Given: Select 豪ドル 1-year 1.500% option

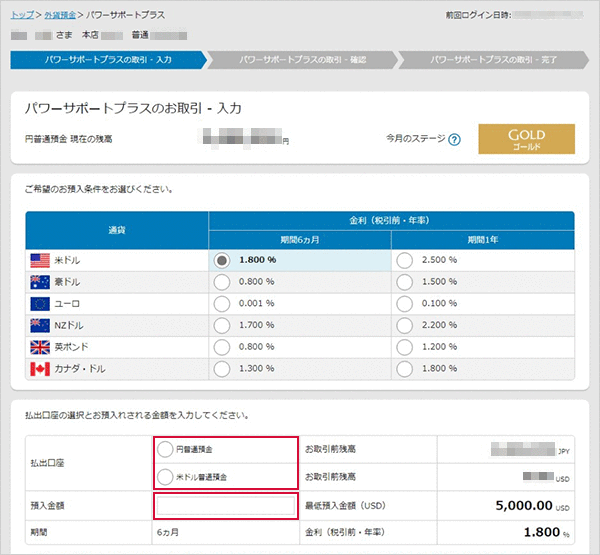Looking at the screenshot, I should click(405, 282).
